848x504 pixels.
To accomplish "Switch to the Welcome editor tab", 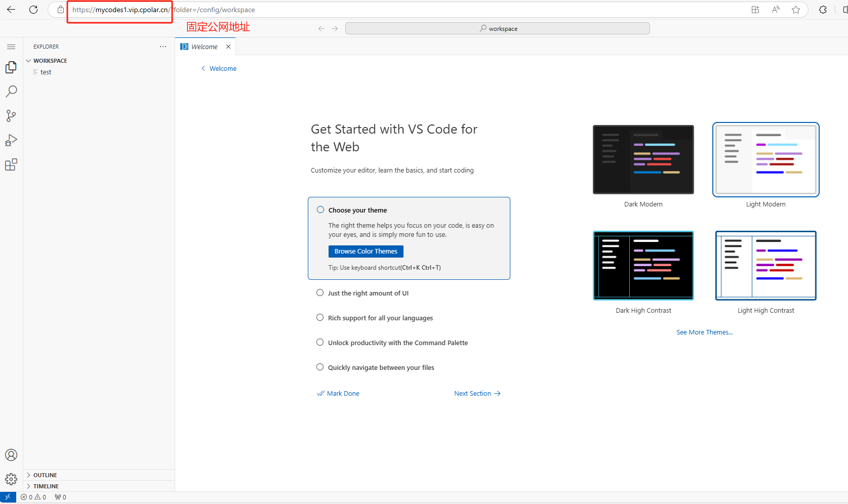I will click(x=205, y=47).
